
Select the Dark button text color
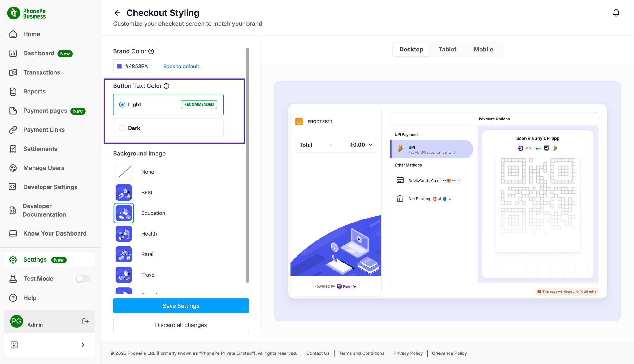click(168, 128)
